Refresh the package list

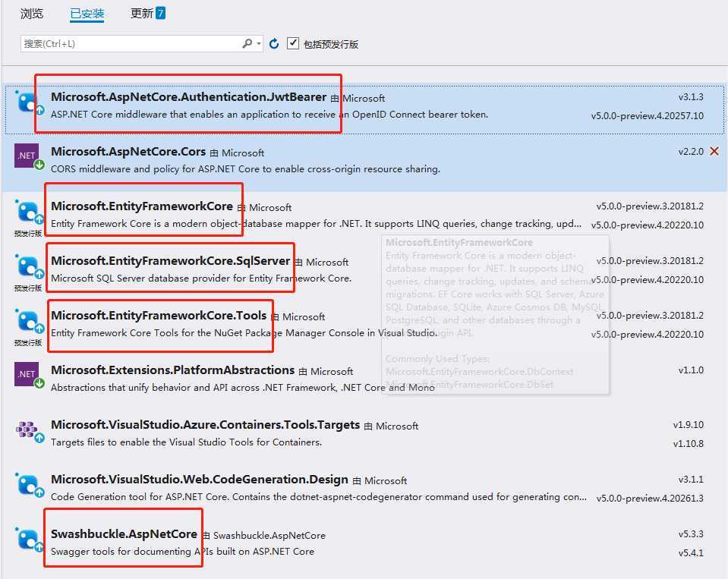(274, 43)
